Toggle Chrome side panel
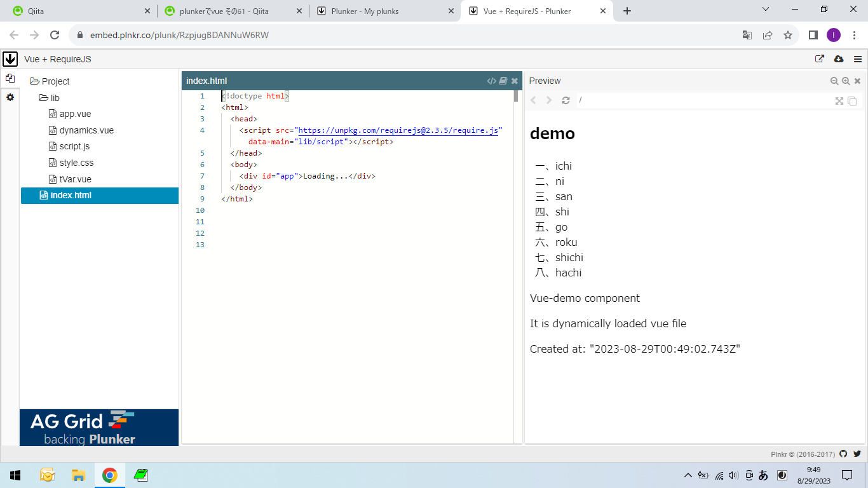868x488 pixels. (x=813, y=35)
